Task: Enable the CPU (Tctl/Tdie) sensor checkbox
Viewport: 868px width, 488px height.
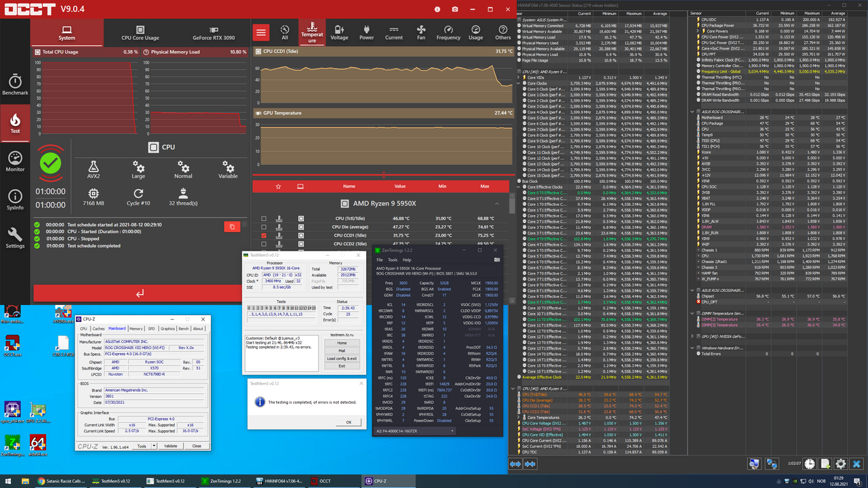Action: (264, 218)
